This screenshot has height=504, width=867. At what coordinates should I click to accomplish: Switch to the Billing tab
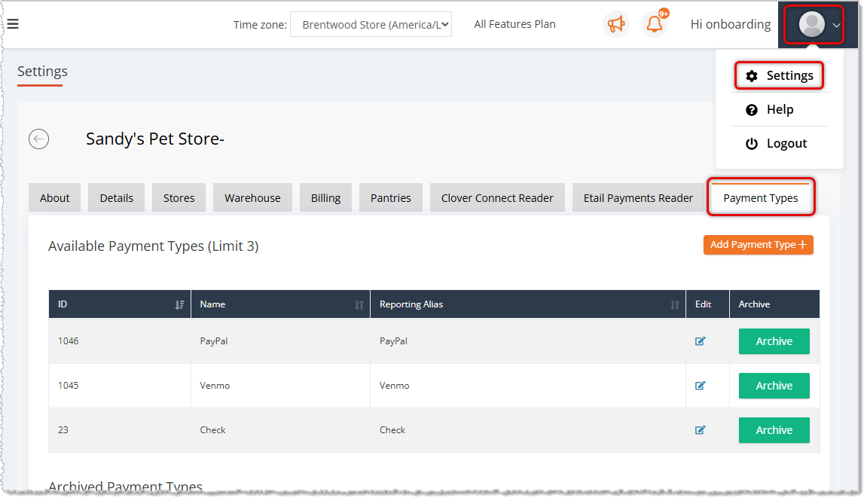tap(325, 198)
